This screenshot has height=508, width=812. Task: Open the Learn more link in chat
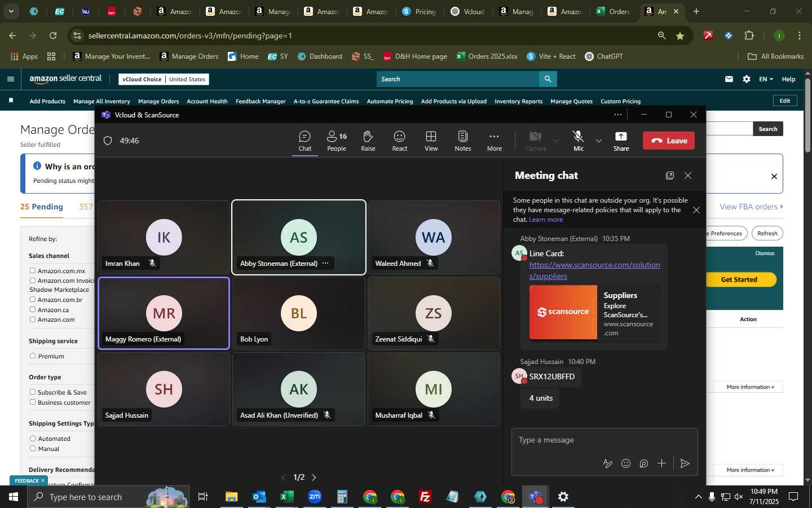coord(546,220)
